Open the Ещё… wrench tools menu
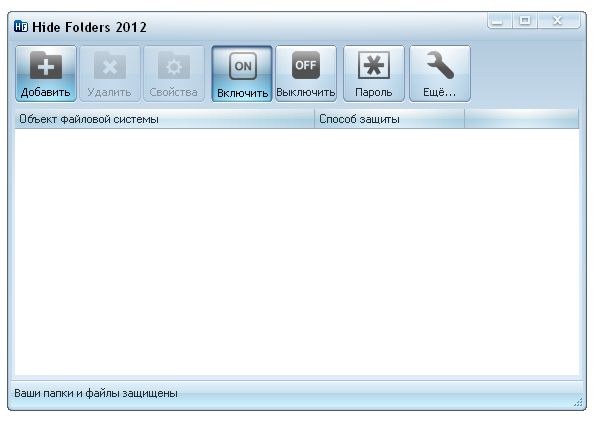 (x=440, y=73)
